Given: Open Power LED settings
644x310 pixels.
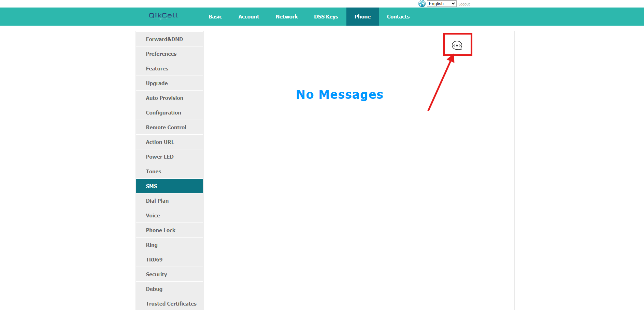Looking at the screenshot, I should (x=169, y=157).
